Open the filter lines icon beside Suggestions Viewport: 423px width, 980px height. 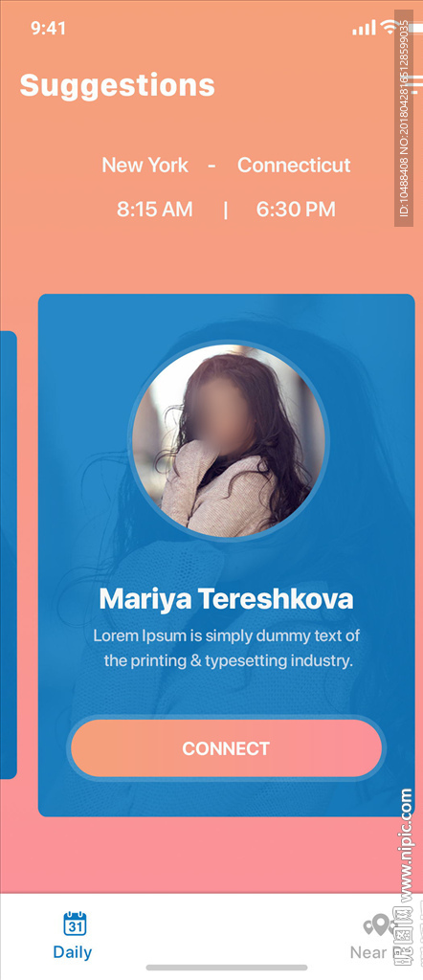click(x=417, y=84)
